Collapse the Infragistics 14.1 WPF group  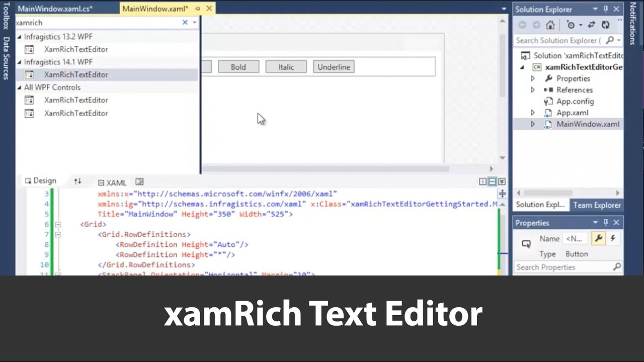coord(20,62)
